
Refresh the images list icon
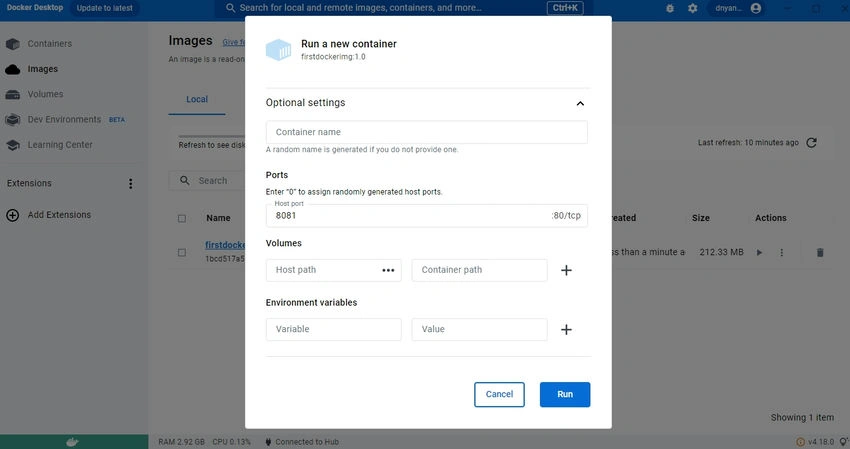click(812, 143)
